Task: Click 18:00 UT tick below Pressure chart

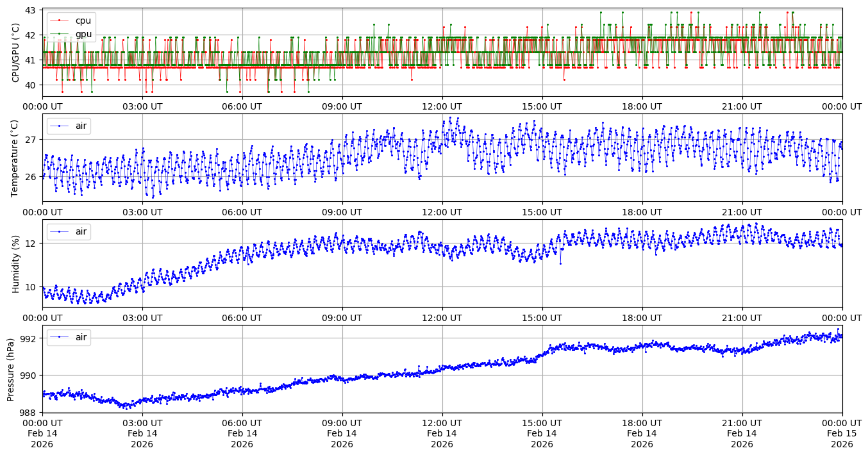Action: pos(642,423)
